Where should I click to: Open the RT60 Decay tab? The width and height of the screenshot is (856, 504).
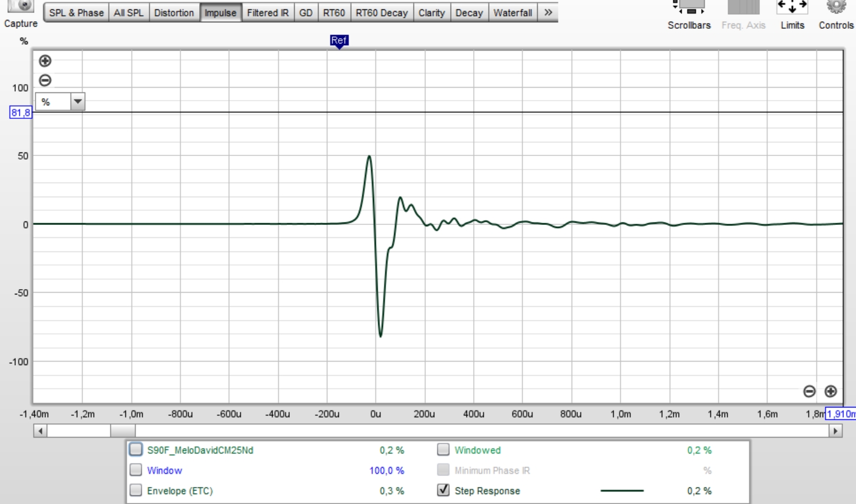click(382, 12)
